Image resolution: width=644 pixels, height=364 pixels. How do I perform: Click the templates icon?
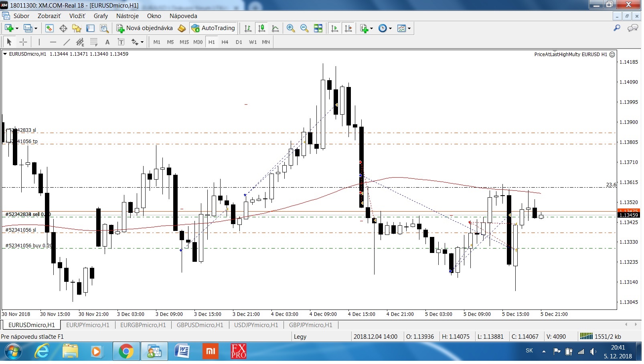[x=401, y=28]
